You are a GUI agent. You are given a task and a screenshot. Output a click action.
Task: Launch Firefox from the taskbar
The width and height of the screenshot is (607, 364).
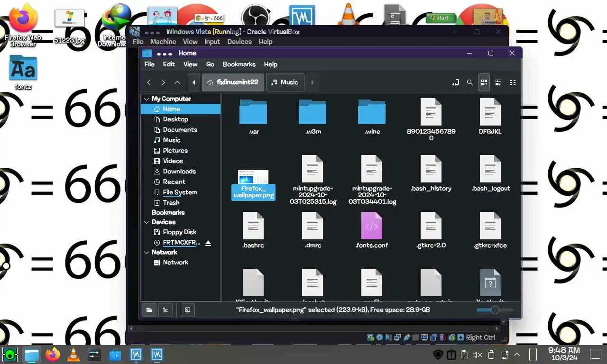[53, 354]
